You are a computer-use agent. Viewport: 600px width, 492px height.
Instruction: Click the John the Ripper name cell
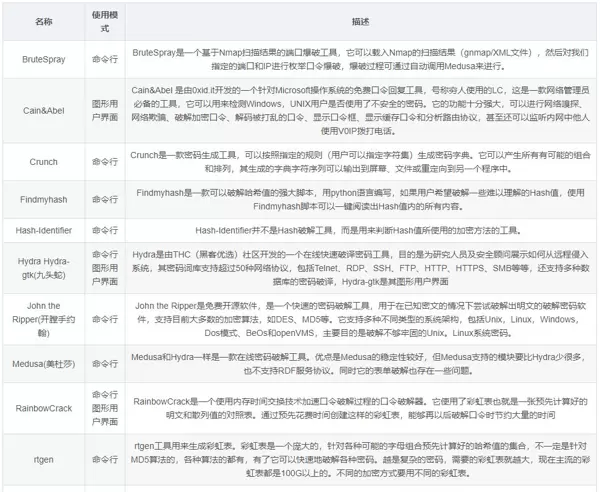pyautogui.click(x=44, y=318)
